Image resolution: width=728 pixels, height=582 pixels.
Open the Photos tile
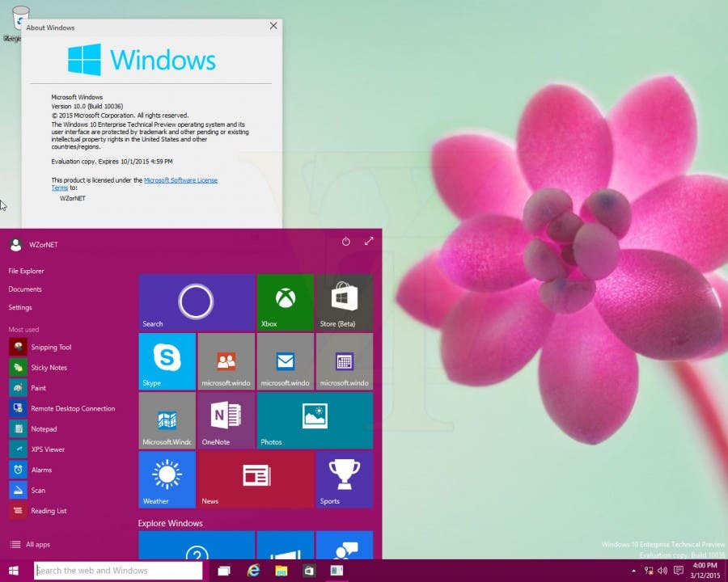(x=315, y=420)
